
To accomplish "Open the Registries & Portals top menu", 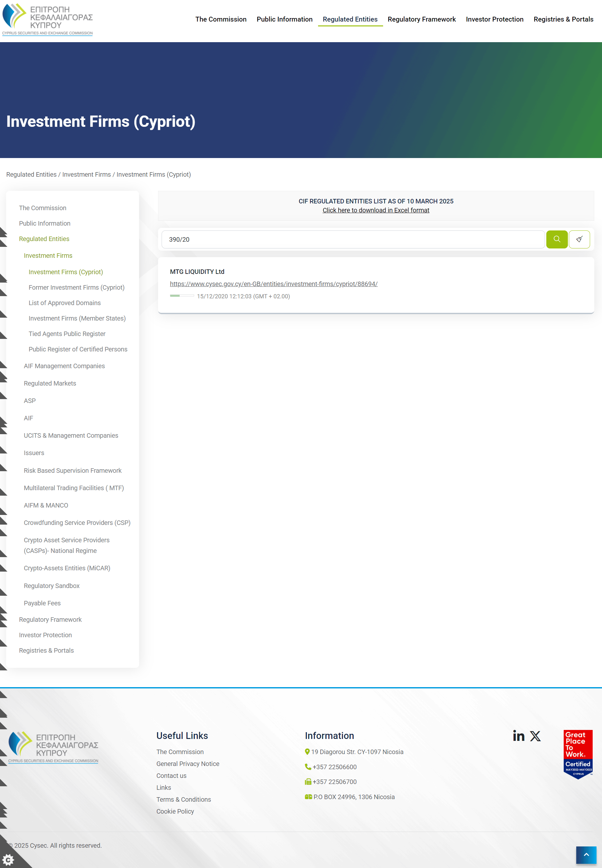I will click(563, 19).
